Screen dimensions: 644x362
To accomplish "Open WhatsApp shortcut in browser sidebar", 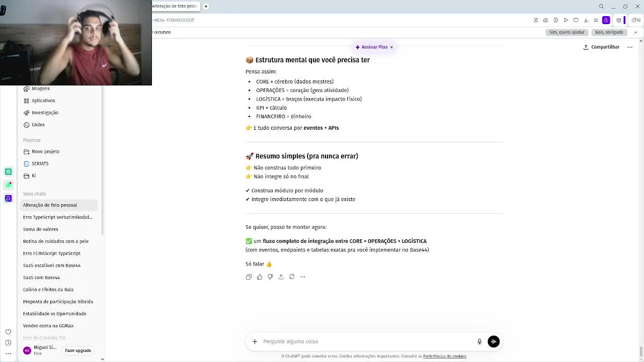I will click(9, 185).
